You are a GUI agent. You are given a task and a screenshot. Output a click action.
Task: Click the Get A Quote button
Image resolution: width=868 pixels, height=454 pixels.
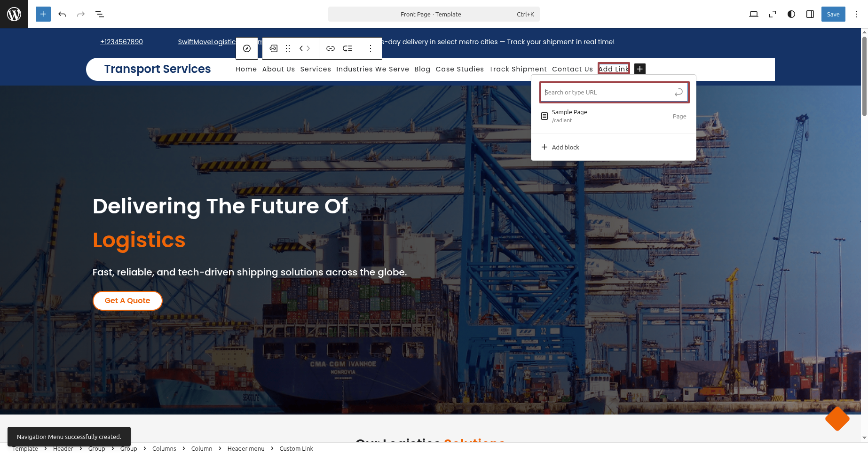(x=127, y=301)
